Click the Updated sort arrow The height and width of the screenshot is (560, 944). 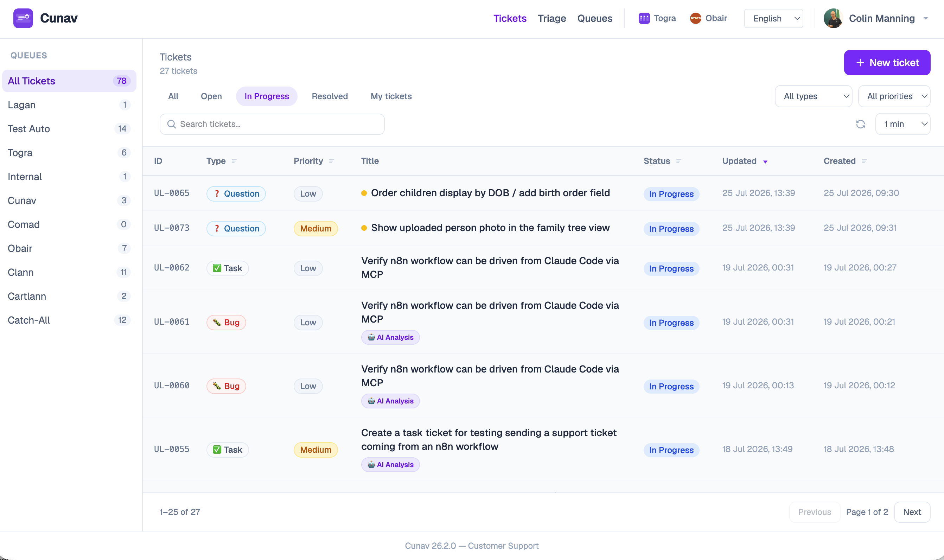click(765, 162)
